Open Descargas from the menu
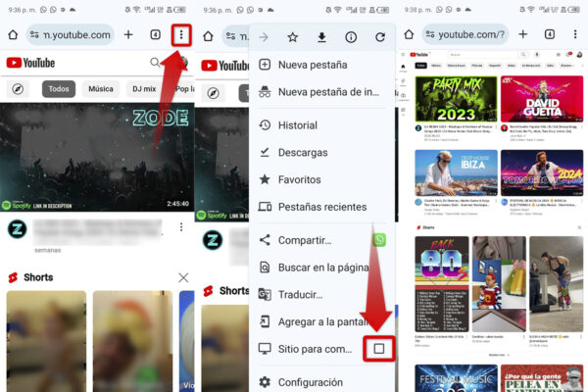Screen dimensions: 588x392 (321, 153)
